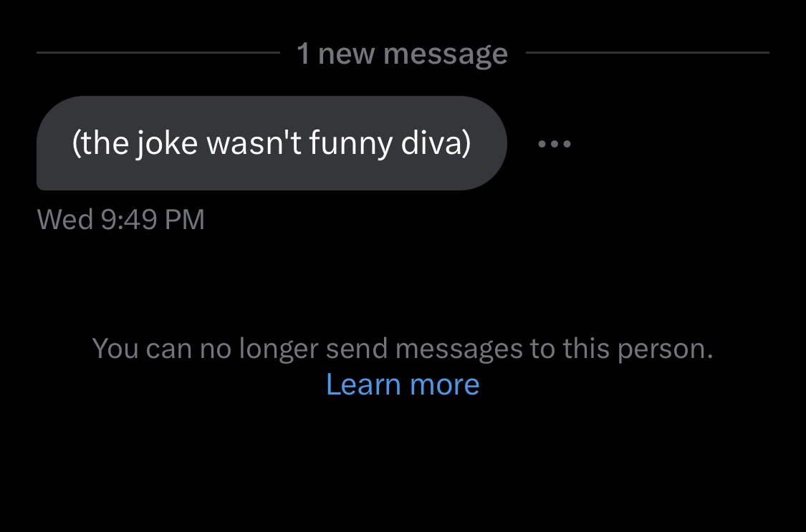The height and width of the screenshot is (532, 806).
Task: Tap the blue link under the notice
Action: [403, 385]
